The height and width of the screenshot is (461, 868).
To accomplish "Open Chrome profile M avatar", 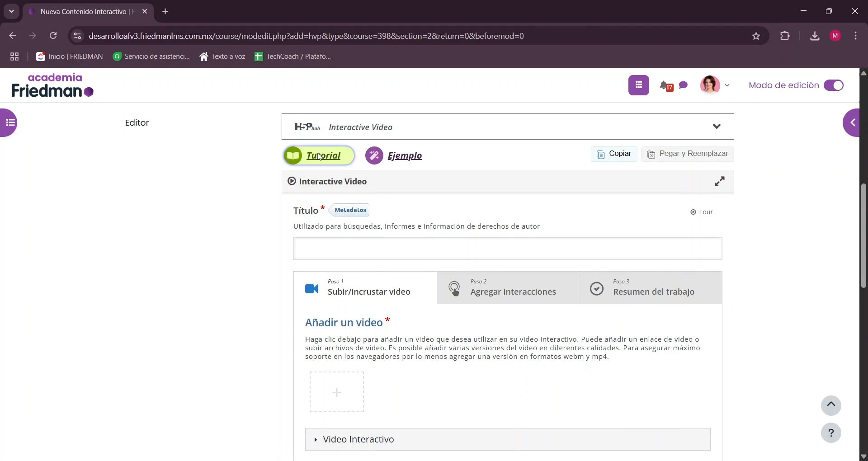I will tap(835, 36).
